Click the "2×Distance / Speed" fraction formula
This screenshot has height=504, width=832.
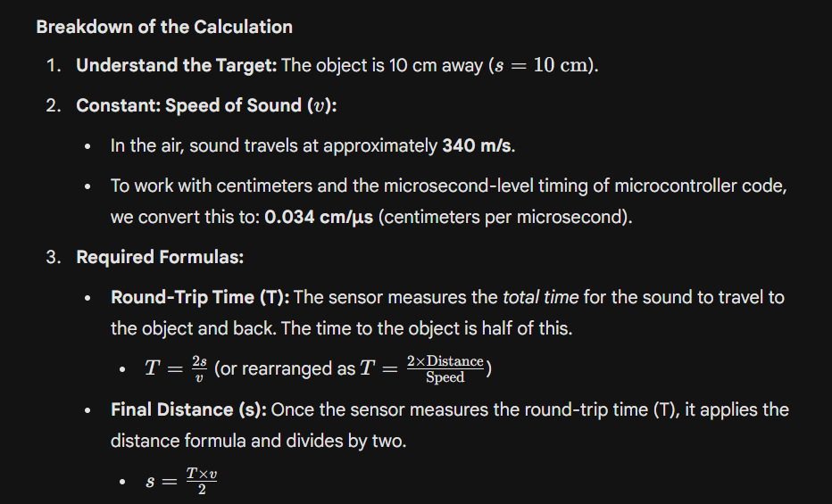coord(445,368)
